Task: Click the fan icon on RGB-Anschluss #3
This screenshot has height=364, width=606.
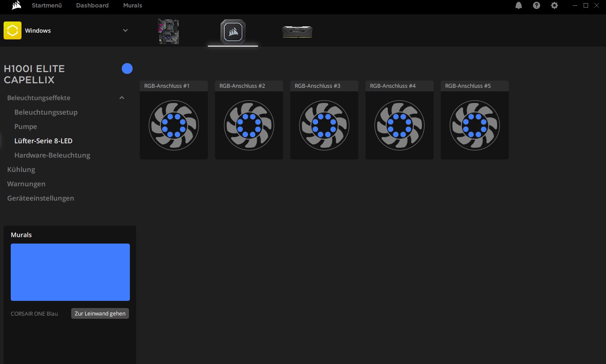Action: tap(324, 125)
